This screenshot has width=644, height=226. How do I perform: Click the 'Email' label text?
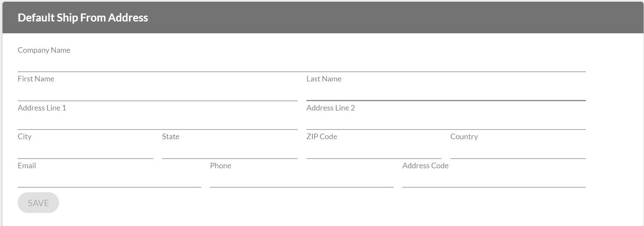click(27, 166)
